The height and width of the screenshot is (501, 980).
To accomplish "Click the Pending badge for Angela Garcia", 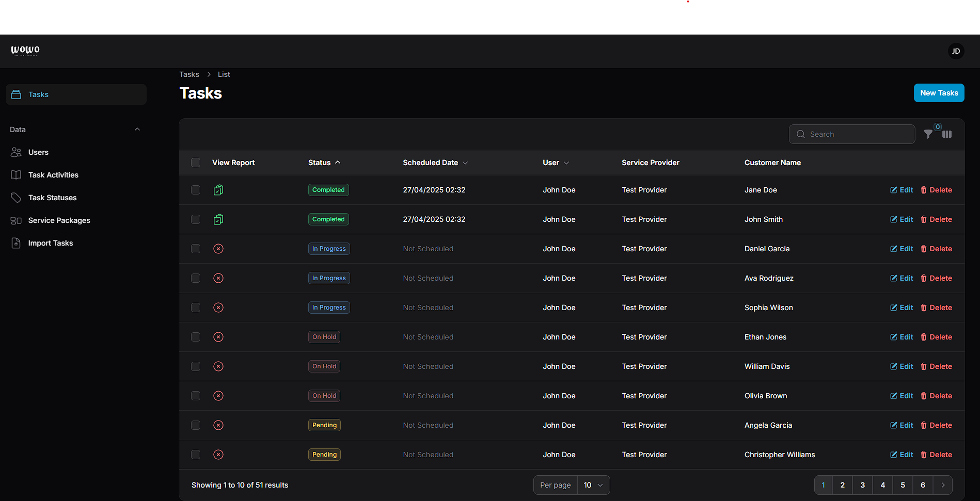I will [x=324, y=425].
